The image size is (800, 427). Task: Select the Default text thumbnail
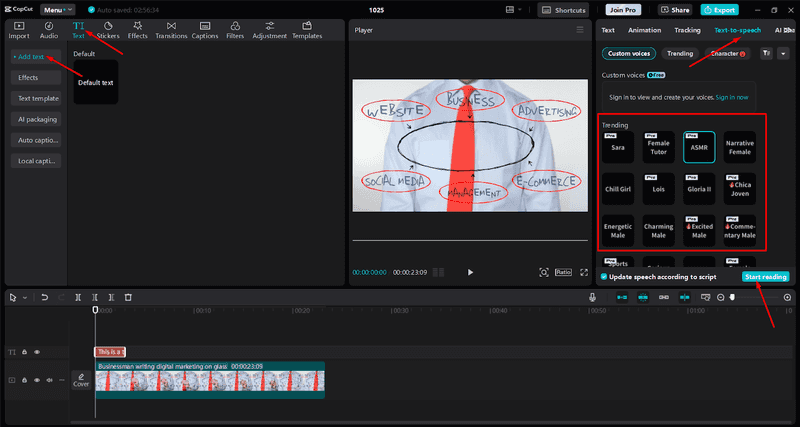96,82
